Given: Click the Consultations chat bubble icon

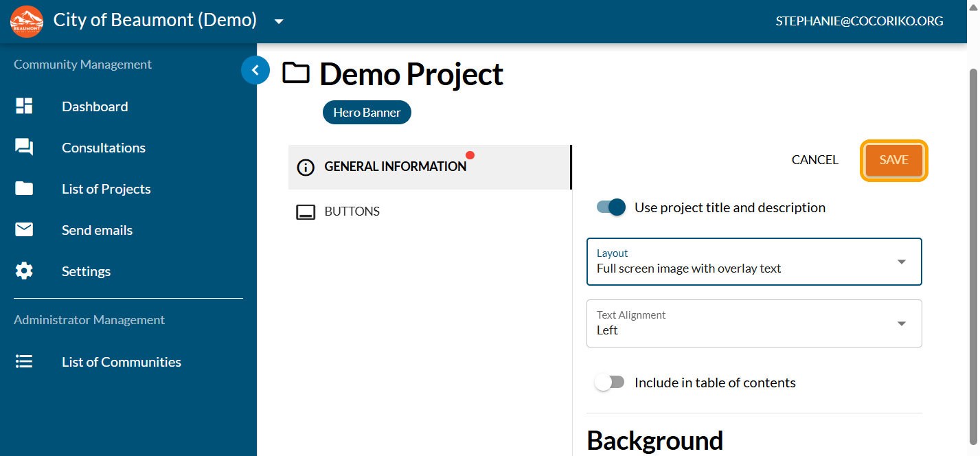Looking at the screenshot, I should (24, 148).
